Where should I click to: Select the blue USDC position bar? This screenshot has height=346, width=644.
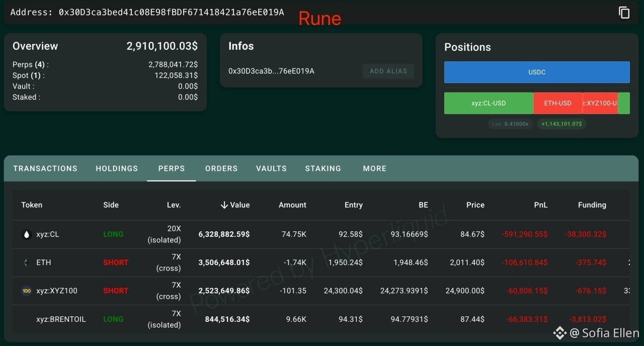[537, 72]
